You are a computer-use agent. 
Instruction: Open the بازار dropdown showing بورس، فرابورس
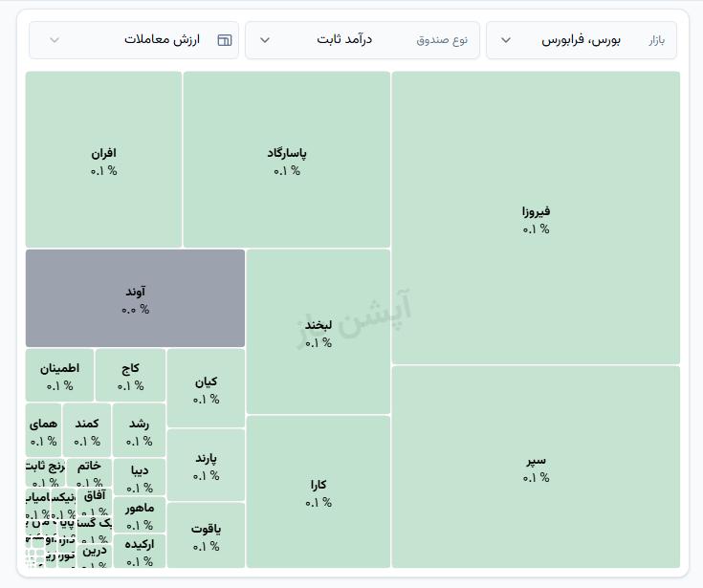point(582,40)
